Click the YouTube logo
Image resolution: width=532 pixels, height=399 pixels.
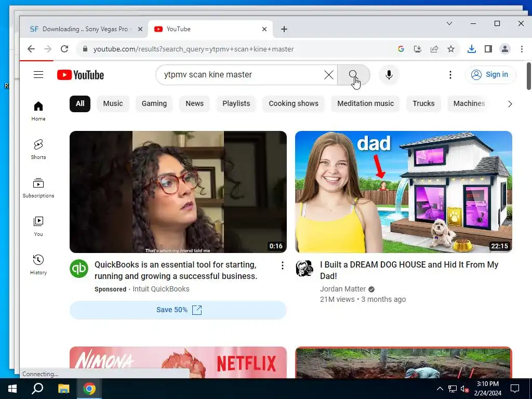(81, 75)
